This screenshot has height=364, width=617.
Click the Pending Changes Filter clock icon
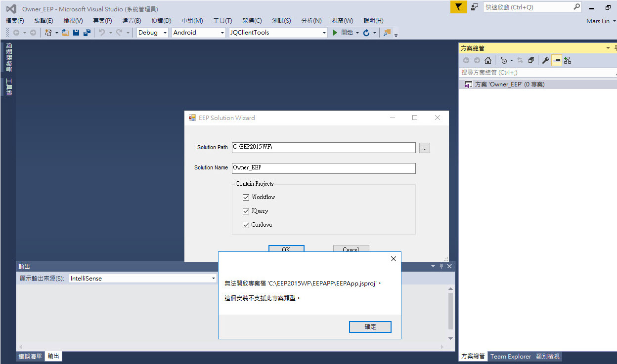(x=503, y=60)
